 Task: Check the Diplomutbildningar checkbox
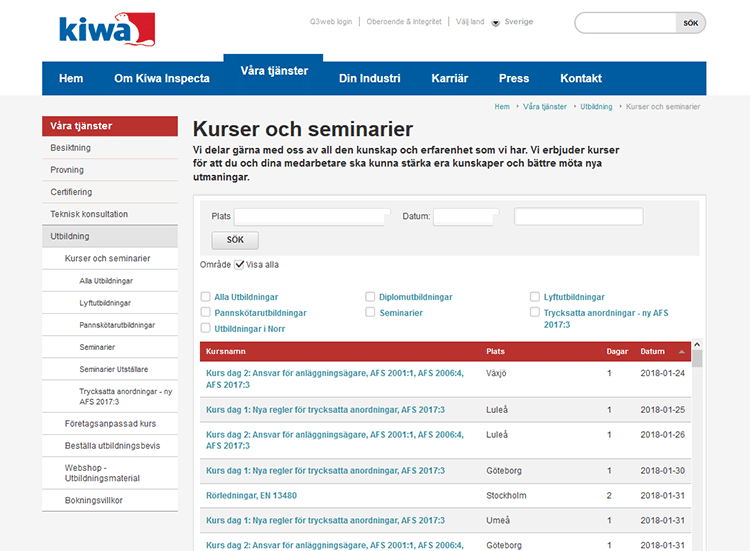pyautogui.click(x=370, y=297)
